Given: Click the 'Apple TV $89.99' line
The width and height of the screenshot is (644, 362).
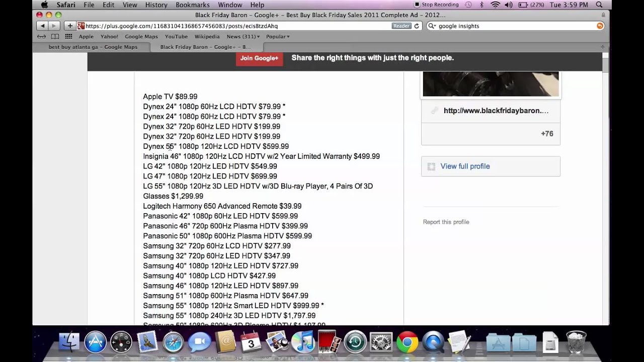Looking at the screenshot, I should tap(170, 97).
